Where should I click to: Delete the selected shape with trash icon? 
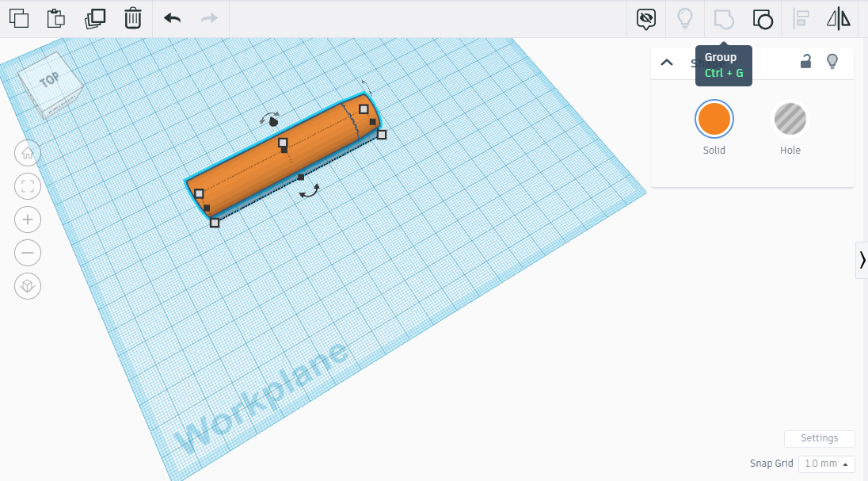point(133,18)
